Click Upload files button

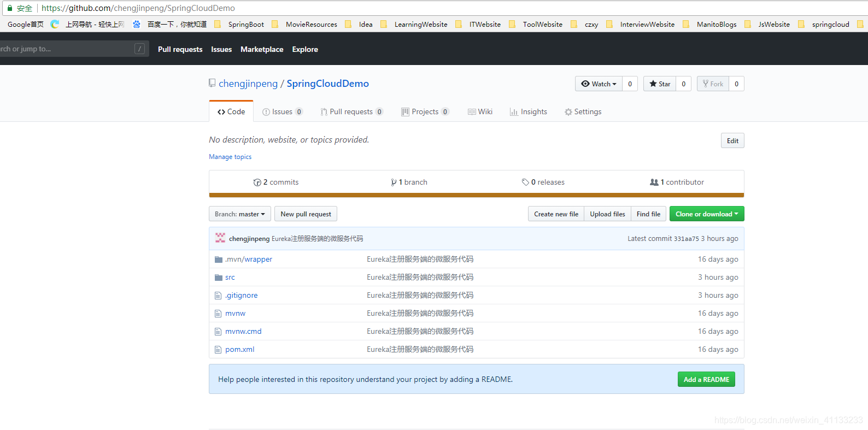pyautogui.click(x=607, y=214)
